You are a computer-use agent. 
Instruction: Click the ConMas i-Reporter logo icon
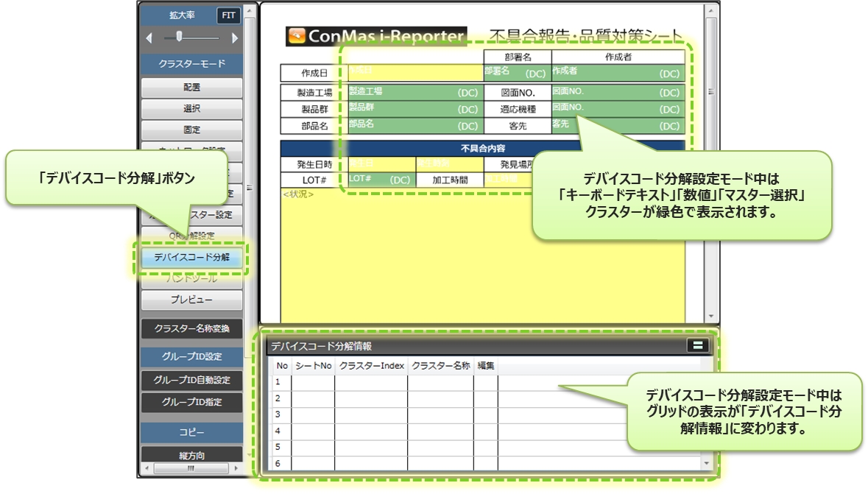tap(297, 36)
